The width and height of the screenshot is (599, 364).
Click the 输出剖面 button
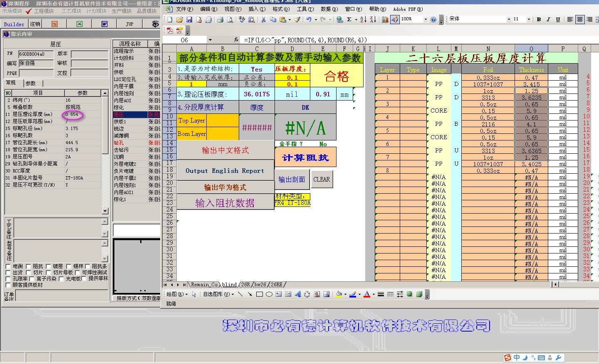(292, 179)
